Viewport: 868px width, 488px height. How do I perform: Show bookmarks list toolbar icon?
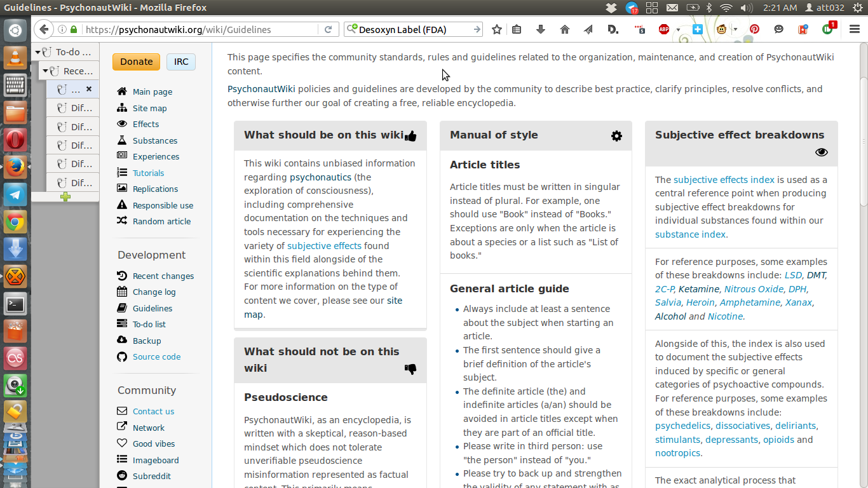517,29
